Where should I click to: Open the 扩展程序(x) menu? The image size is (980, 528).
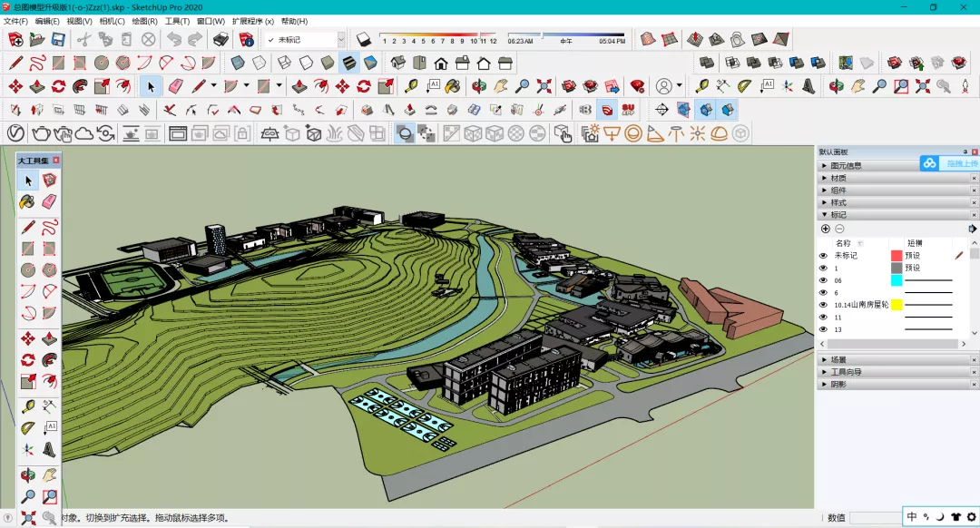point(252,21)
